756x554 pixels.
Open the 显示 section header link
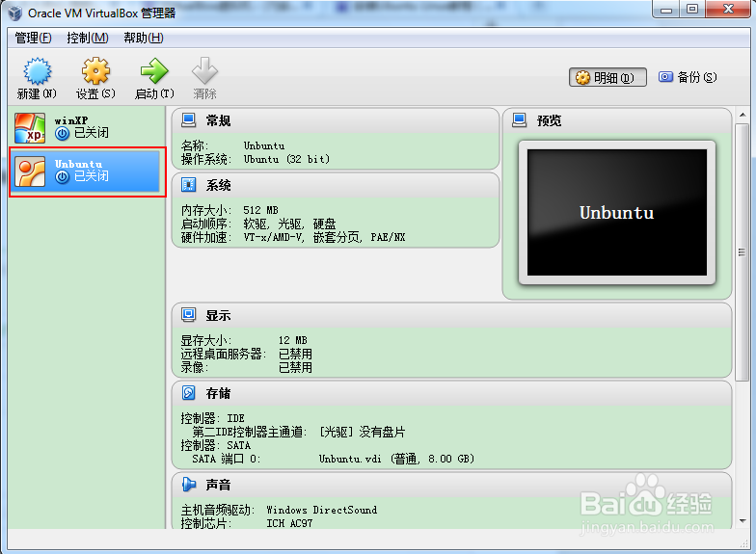tap(218, 316)
